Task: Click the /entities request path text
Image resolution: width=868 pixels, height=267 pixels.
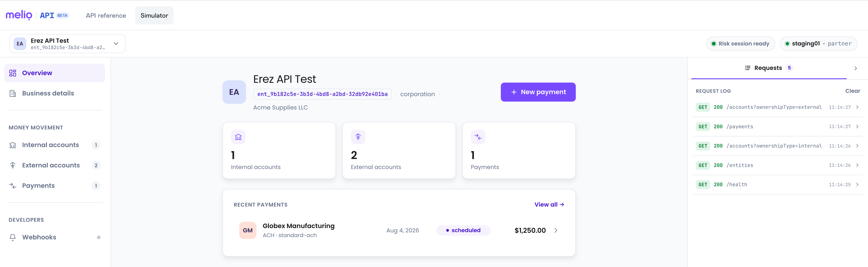Action: pos(740,165)
